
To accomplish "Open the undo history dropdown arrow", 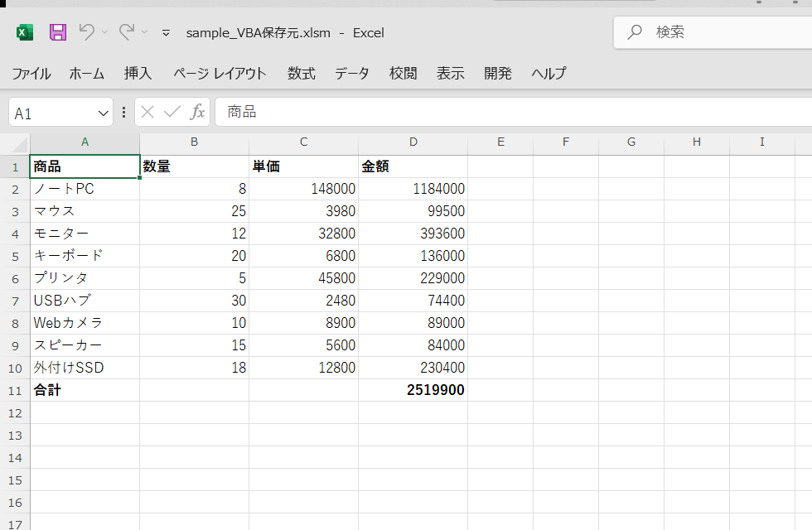I will tap(104, 32).
